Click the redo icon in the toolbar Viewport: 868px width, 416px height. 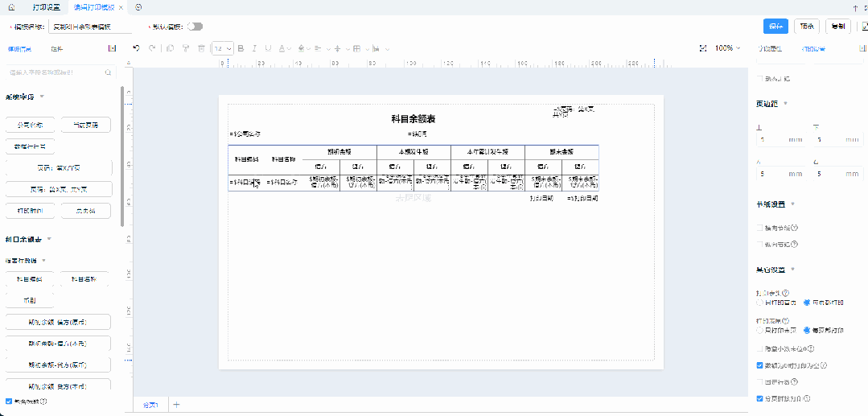[x=150, y=48]
